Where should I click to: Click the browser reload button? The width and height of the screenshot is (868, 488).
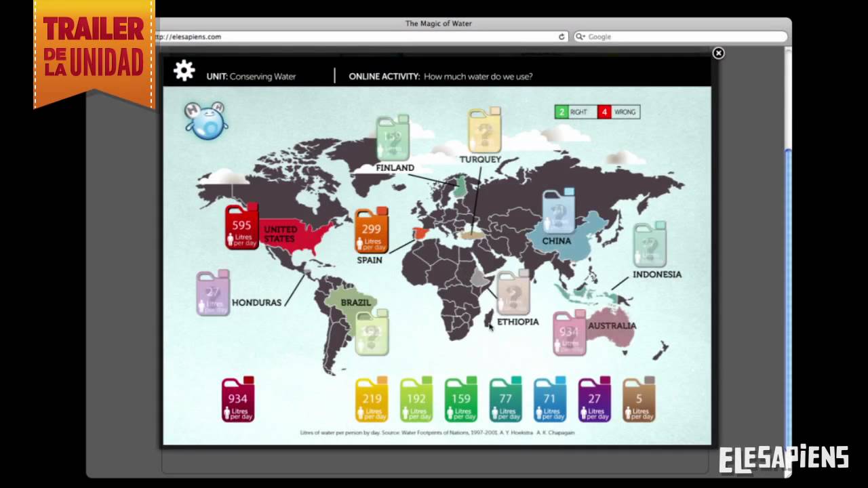tap(561, 37)
